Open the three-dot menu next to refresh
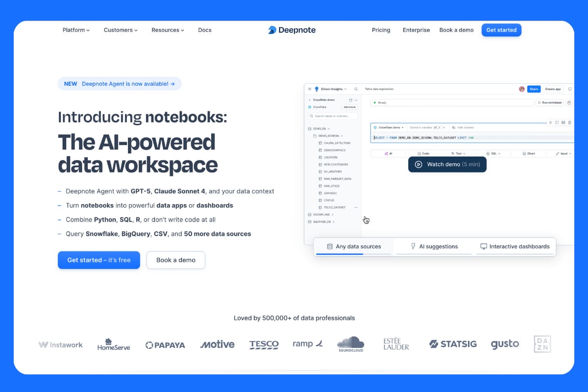 pyautogui.click(x=356, y=100)
